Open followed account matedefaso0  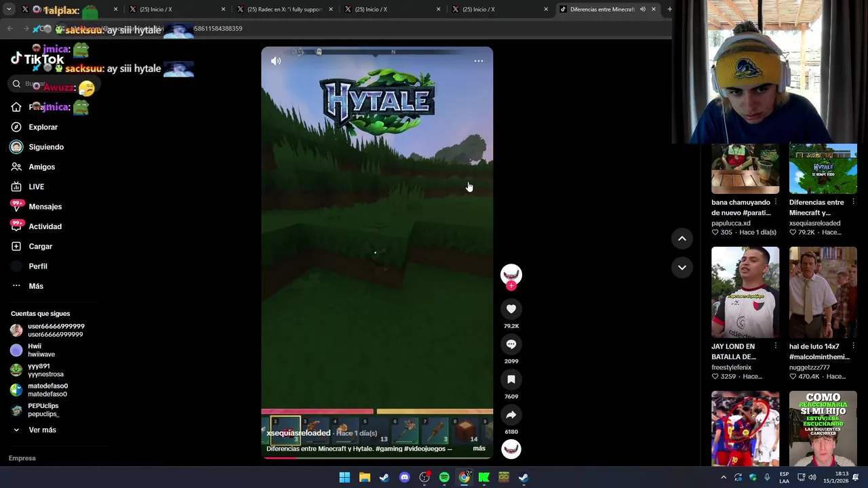point(39,390)
